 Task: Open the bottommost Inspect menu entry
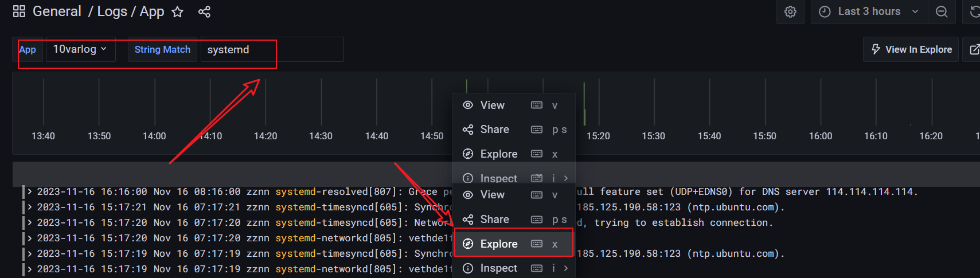pos(499,268)
